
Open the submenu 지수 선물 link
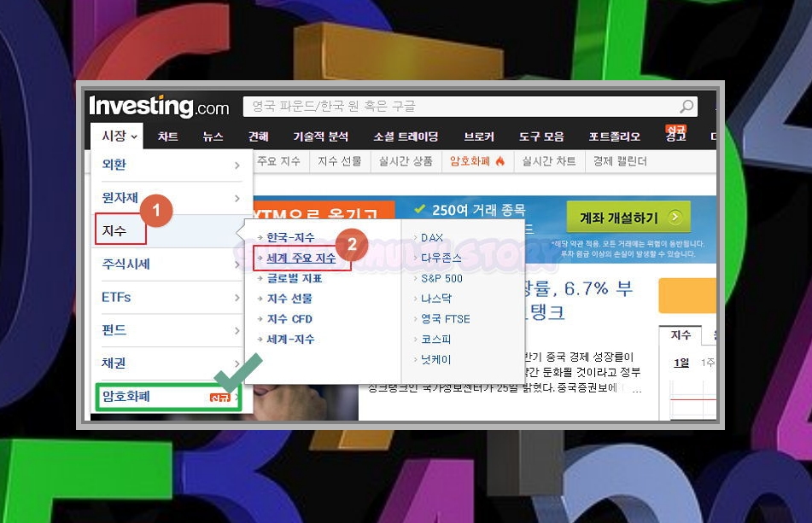pyautogui.click(x=289, y=299)
